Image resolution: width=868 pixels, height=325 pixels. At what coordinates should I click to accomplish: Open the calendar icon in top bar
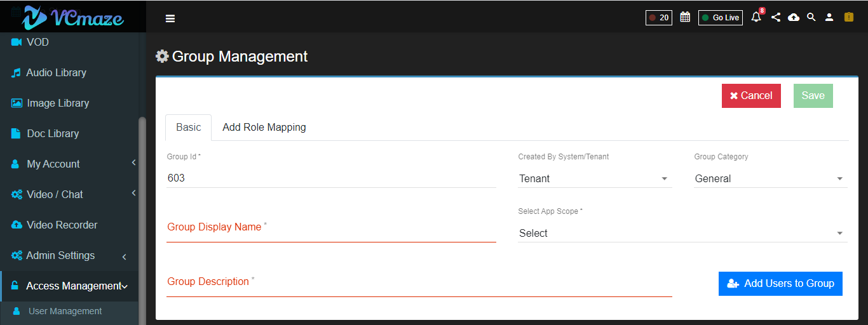685,17
